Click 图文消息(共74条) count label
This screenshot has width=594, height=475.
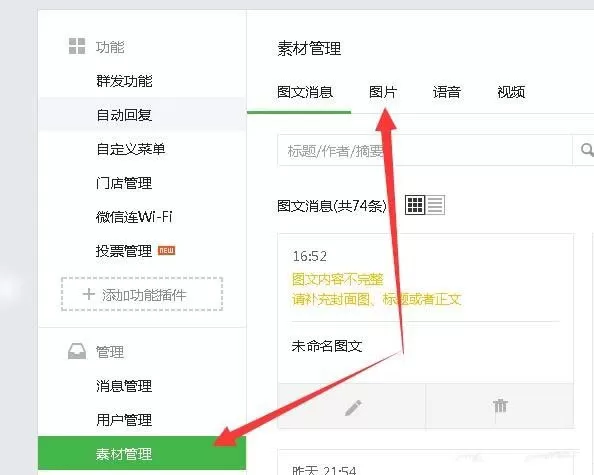pyautogui.click(x=332, y=206)
